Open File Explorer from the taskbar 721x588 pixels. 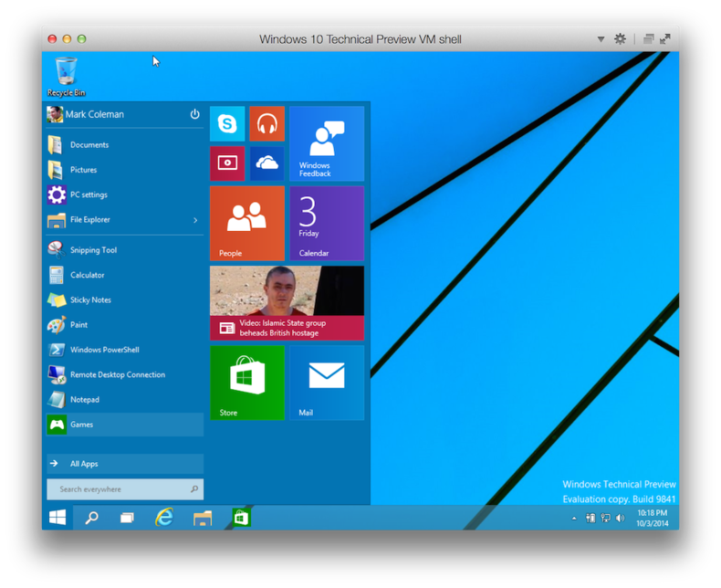point(203,518)
